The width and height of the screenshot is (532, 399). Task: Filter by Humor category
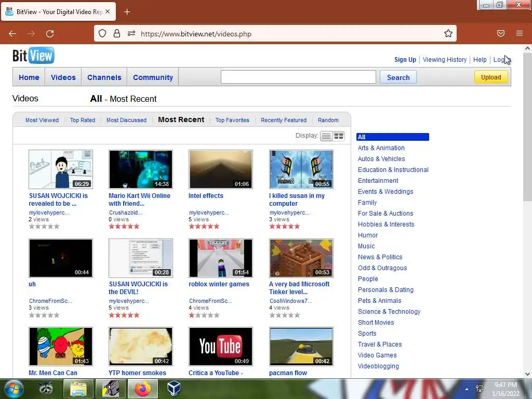tap(368, 235)
